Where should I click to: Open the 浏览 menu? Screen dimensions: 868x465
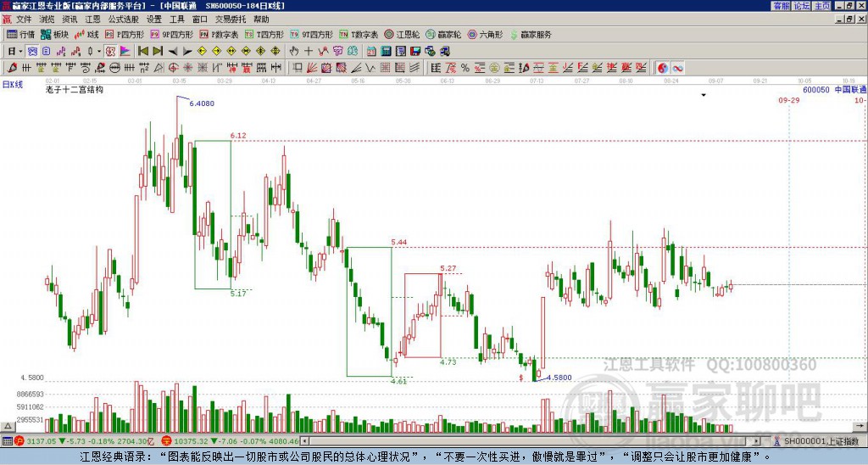pyautogui.click(x=47, y=20)
